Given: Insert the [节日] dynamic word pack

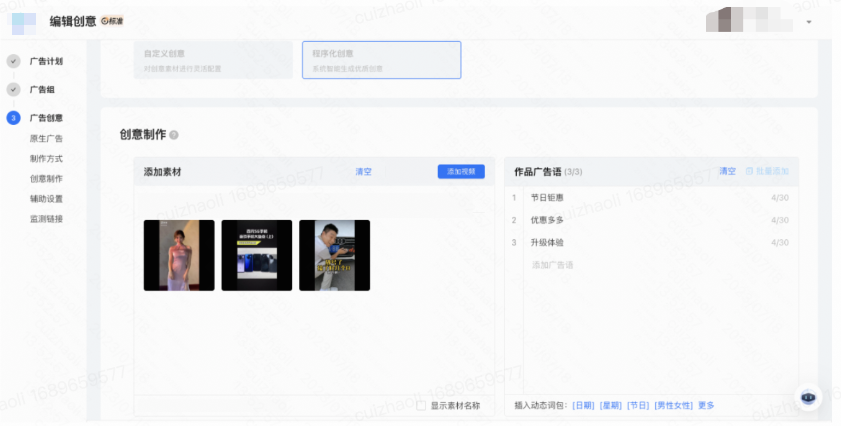Looking at the screenshot, I should pyautogui.click(x=638, y=406).
